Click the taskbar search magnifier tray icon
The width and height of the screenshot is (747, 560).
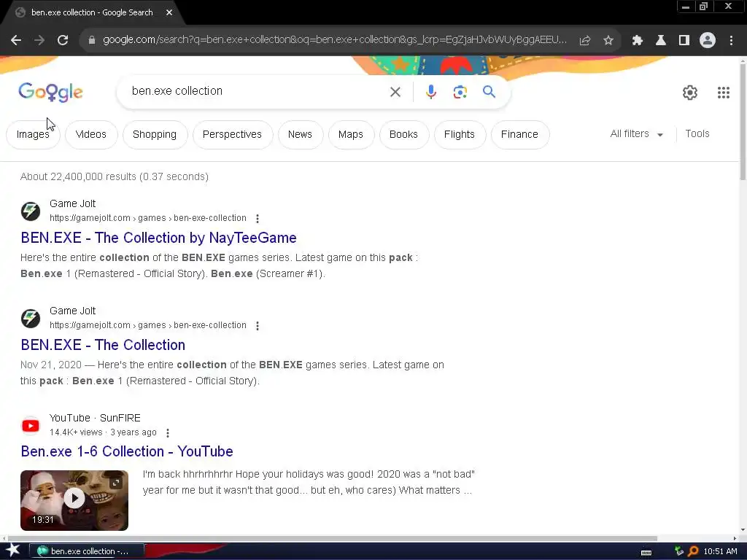(x=694, y=551)
